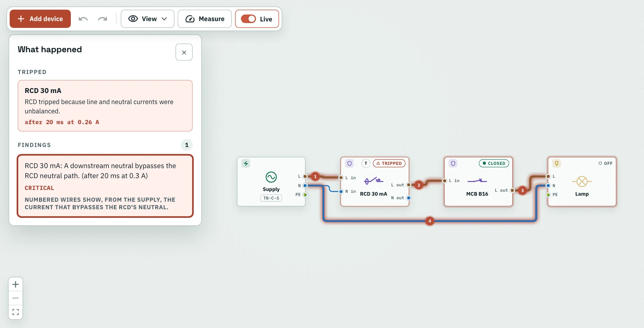Toggle the Lamp OFF status
The image size is (644, 328).
coord(605,163)
